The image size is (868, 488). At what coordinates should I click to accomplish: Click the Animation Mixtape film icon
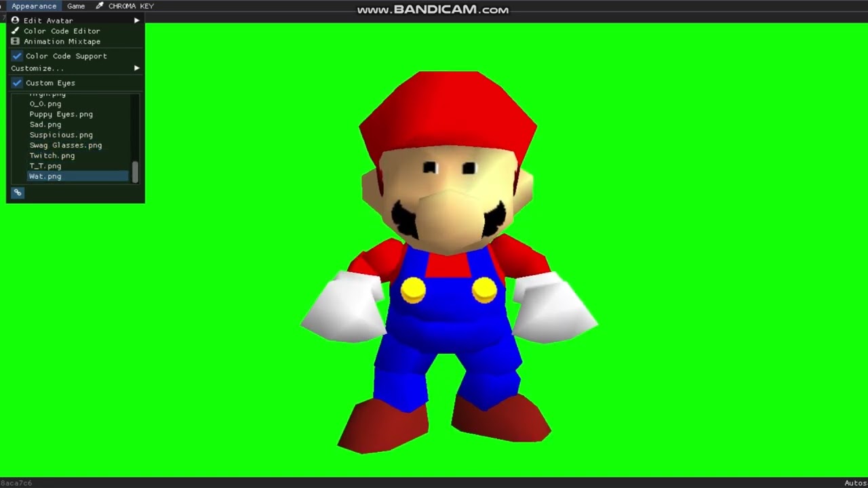pos(15,41)
